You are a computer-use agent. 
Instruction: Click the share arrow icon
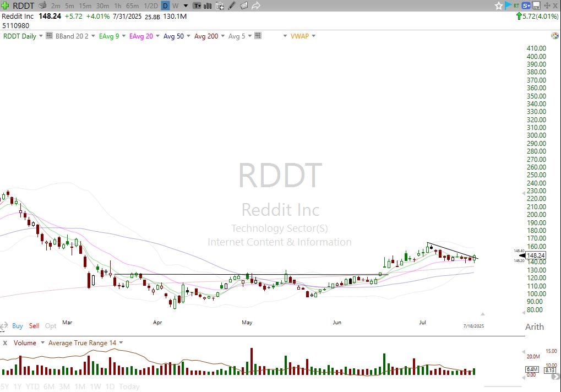(256, 6)
